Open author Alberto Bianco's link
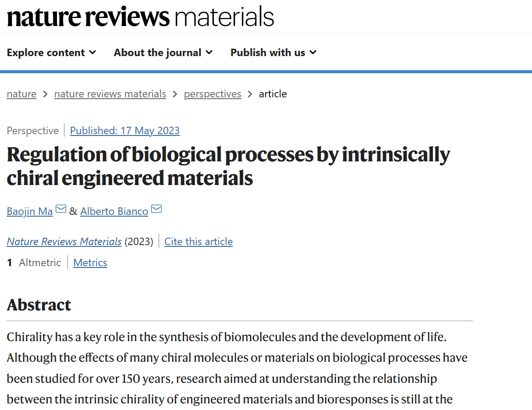Image resolution: width=532 pixels, height=410 pixels. pyautogui.click(x=114, y=211)
